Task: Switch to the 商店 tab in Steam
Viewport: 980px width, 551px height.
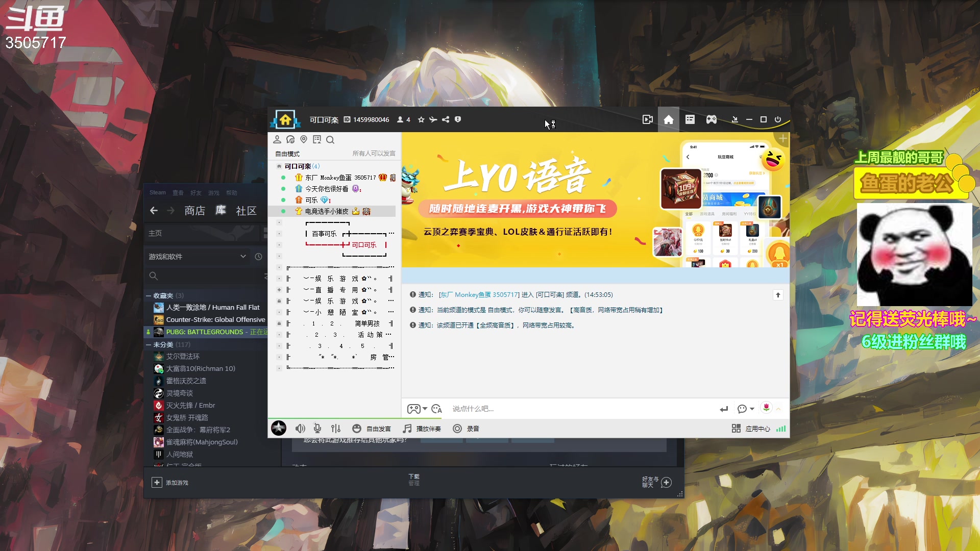Action: [x=194, y=211]
